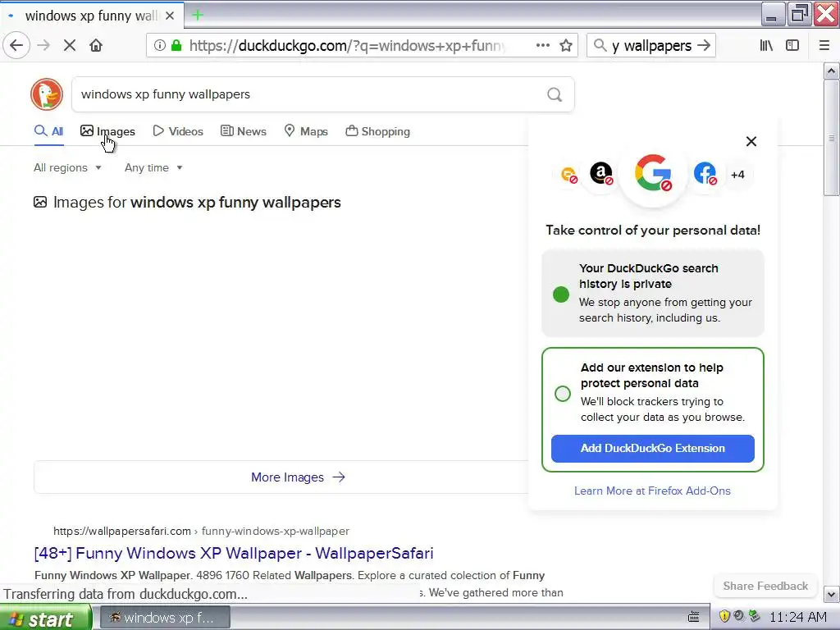This screenshot has height=630, width=840.
Task: Click green dot for private search history
Action: click(x=561, y=294)
